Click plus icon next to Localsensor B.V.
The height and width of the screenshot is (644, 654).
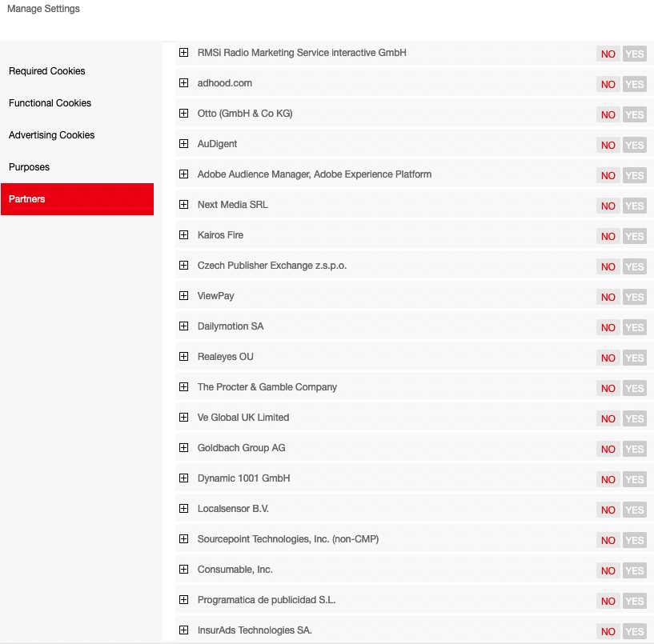183,509
